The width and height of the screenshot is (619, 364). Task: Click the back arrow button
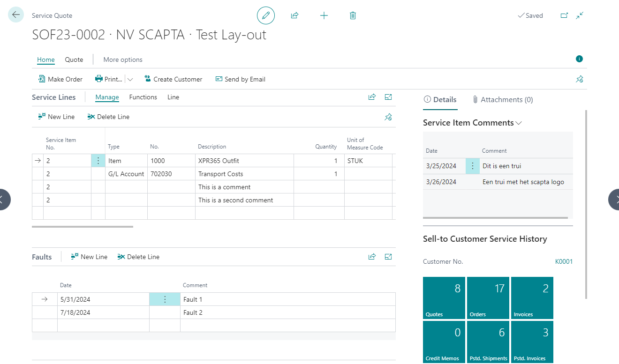[16, 15]
